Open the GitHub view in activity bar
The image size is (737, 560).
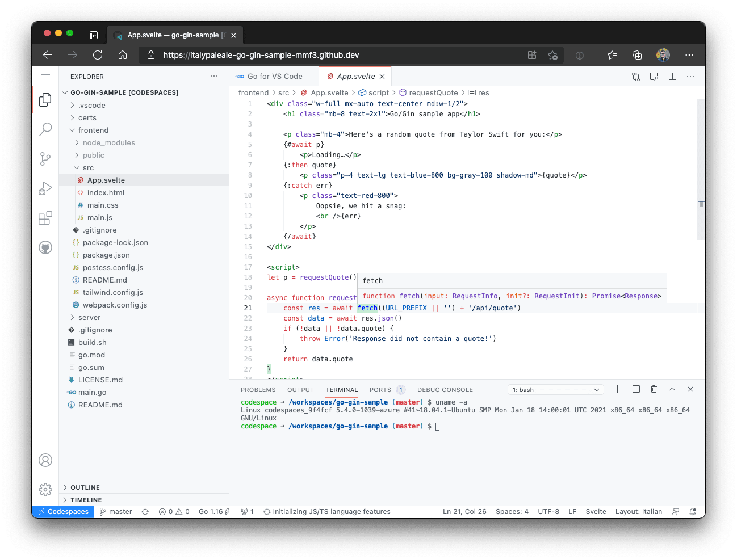[45, 247]
